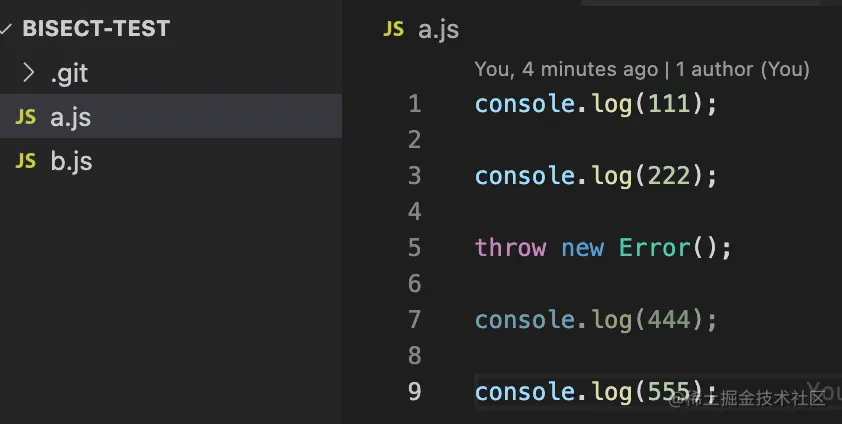Click the a.js breadcrumb label above the editor
The height and width of the screenshot is (424, 842).
(x=438, y=30)
